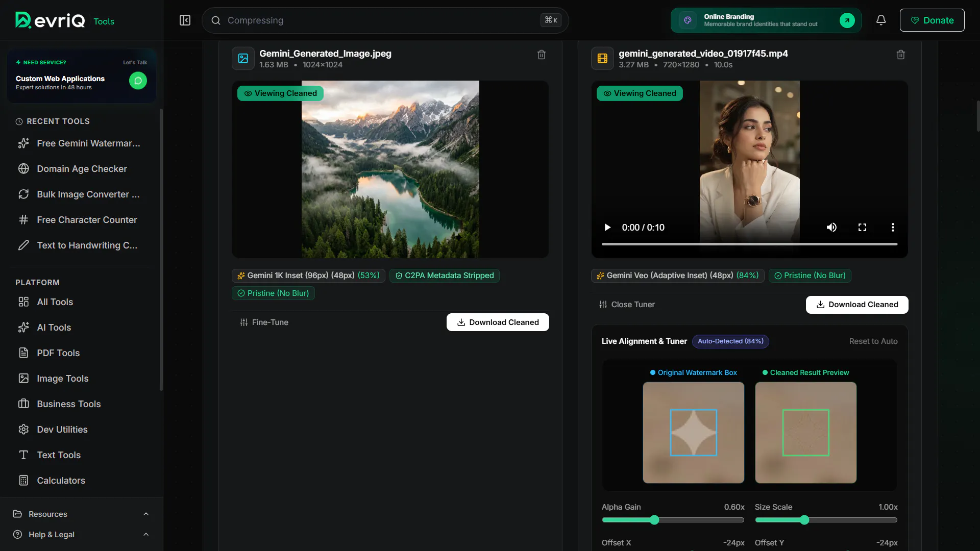Toggle video Viewing Cleaned view
Viewport: 980px width, 551px height.
(640, 93)
